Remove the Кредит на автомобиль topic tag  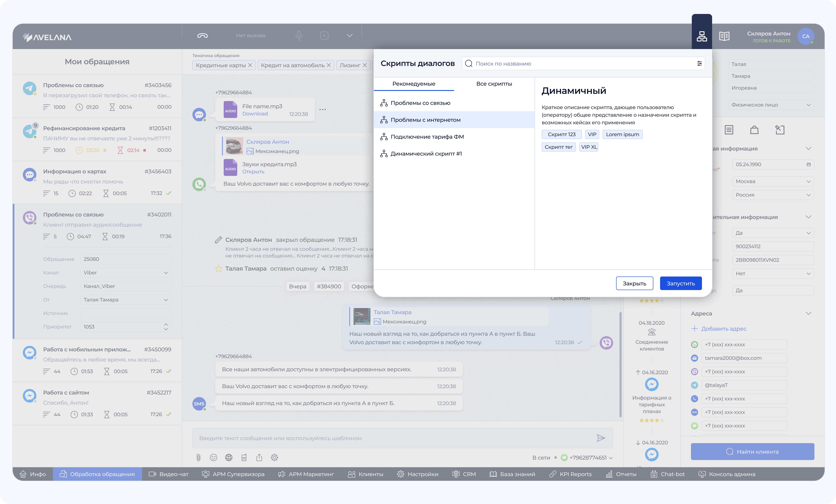click(x=329, y=65)
